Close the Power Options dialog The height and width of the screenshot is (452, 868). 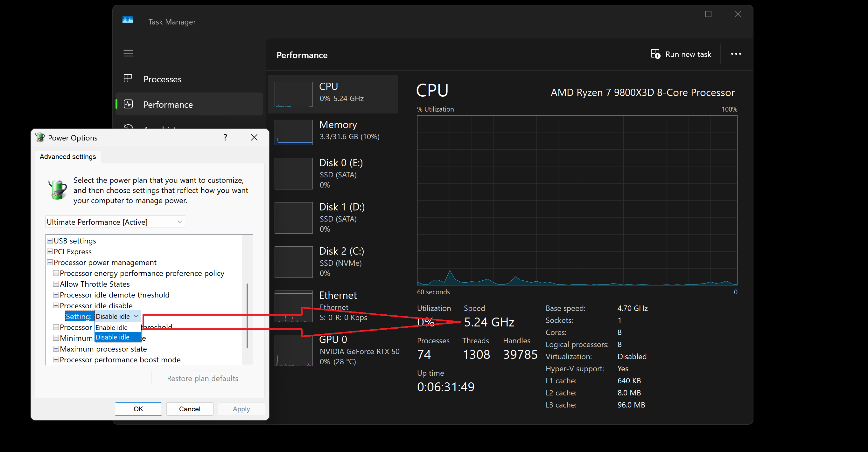(x=254, y=137)
